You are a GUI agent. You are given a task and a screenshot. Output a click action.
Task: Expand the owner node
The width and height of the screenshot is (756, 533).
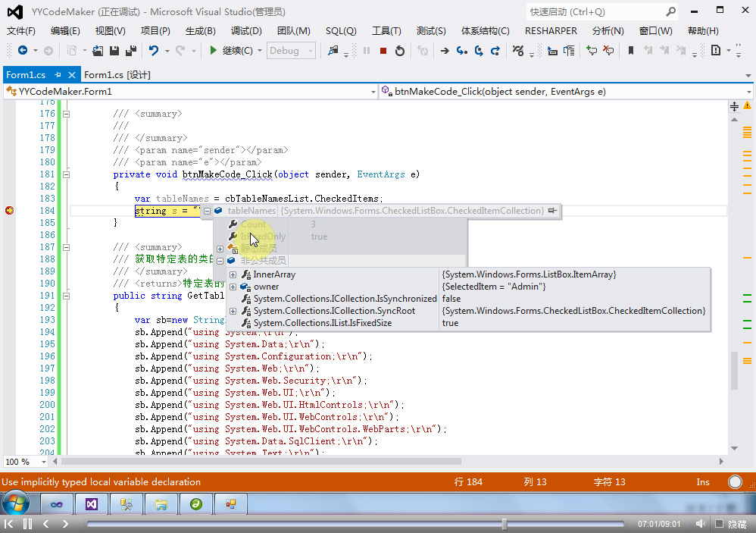[233, 287]
